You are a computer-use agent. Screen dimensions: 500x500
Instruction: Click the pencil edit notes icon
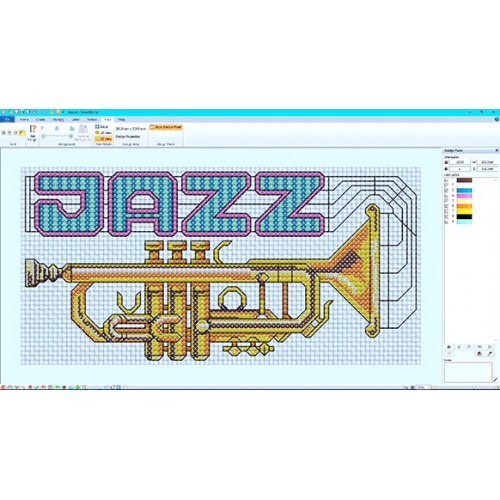[495, 379]
